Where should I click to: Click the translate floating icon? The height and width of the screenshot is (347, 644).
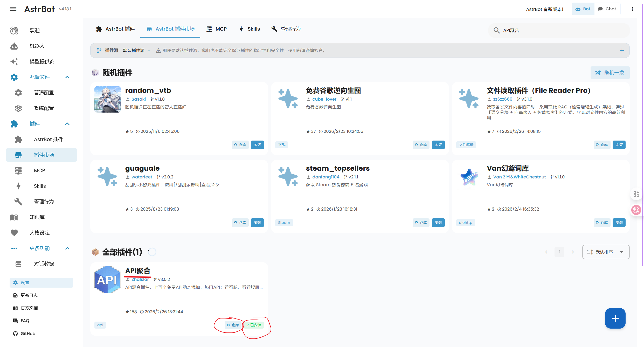click(x=636, y=210)
